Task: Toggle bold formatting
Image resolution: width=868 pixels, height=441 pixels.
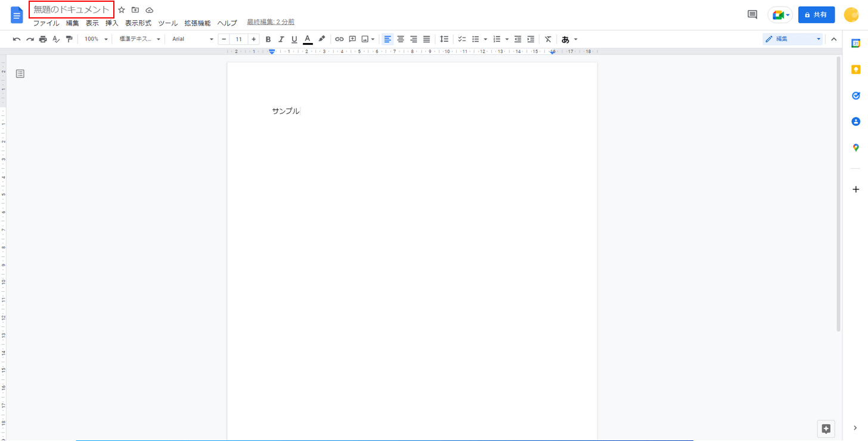Action: (268, 39)
